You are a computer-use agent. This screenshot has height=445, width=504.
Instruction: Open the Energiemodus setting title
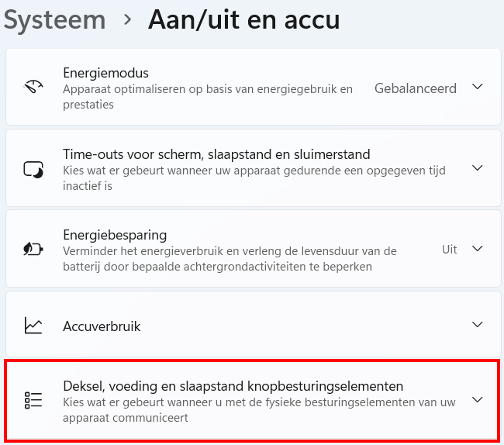[x=105, y=73]
